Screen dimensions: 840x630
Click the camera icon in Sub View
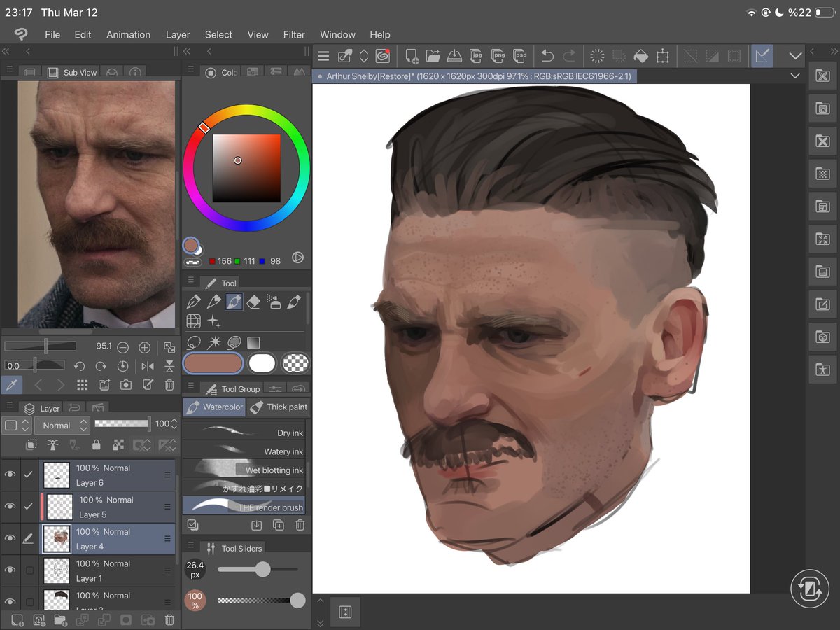click(x=126, y=385)
